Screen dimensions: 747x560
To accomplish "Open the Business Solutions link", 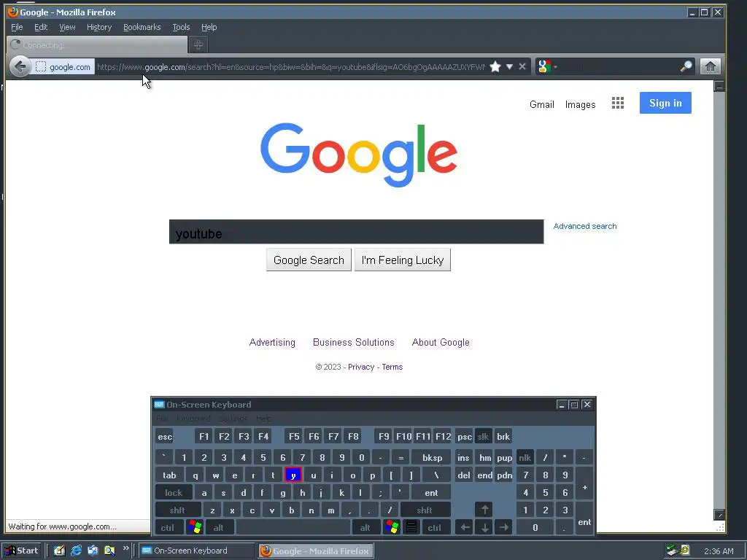I will (354, 343).
